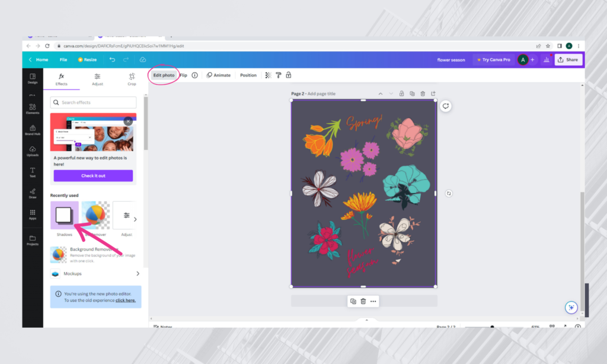Open the Background Remover option
Viewport: 607px width, 364px height.
click(x=93, y=254)
